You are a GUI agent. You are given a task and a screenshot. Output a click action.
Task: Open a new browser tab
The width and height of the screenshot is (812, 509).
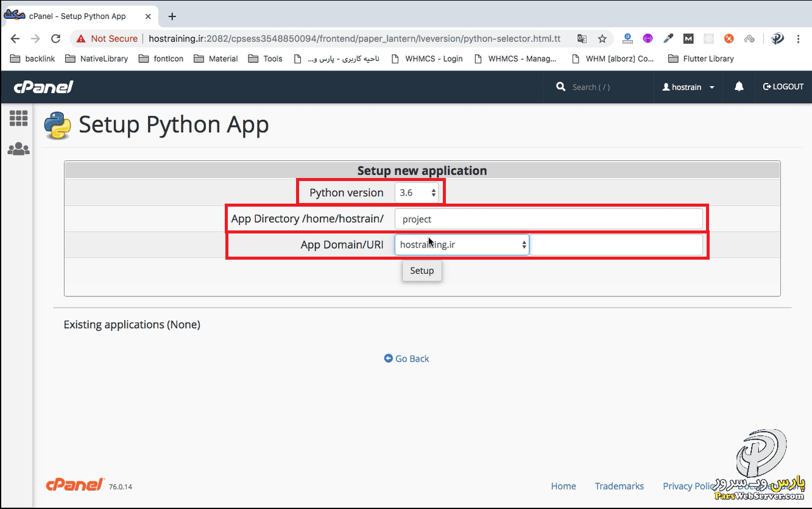[x=172, y=16]
